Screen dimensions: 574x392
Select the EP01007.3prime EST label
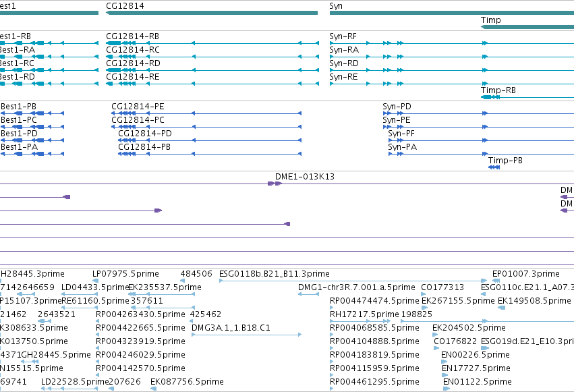[525, 274]
